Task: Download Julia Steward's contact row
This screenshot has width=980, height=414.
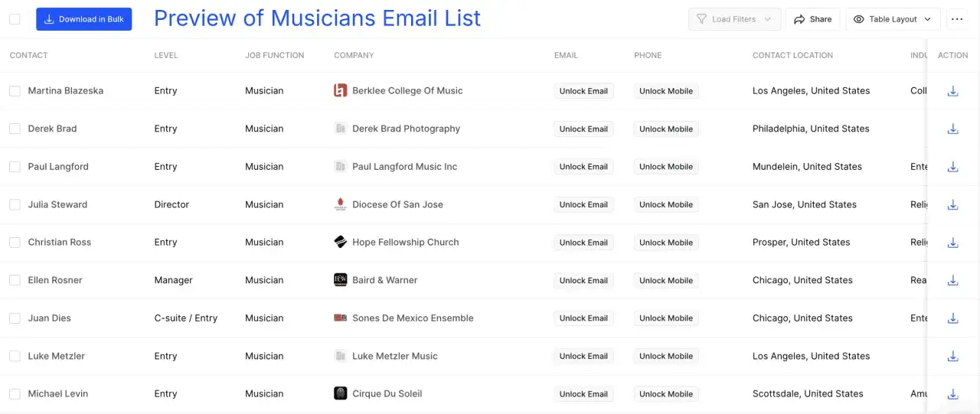Action: pos(952,204)
